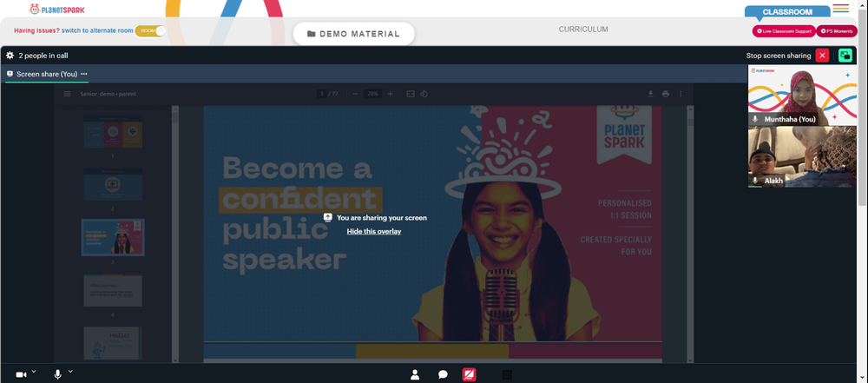Select page 2 thumbnail in PDF sidebar

tap(113, 185)
